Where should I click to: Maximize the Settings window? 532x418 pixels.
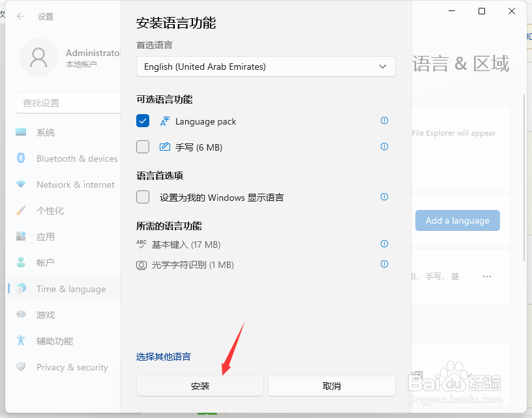[x=481, y=11]
